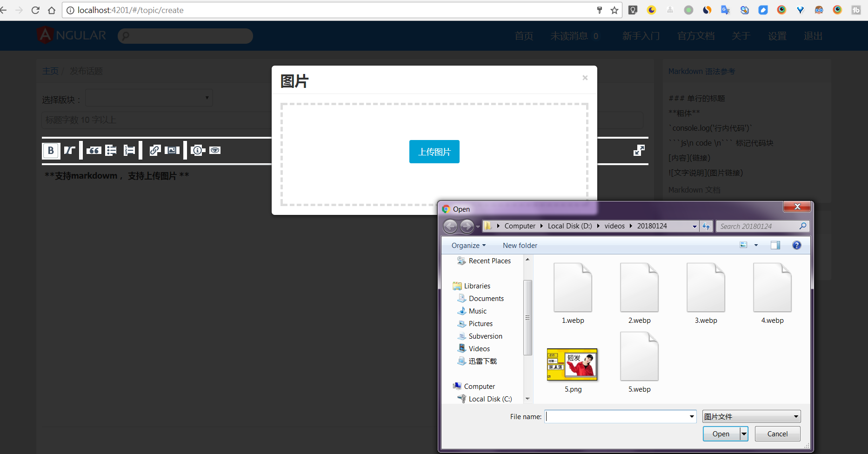
Task: Select Recent Places in navigation pane
Action: [484, 261]
